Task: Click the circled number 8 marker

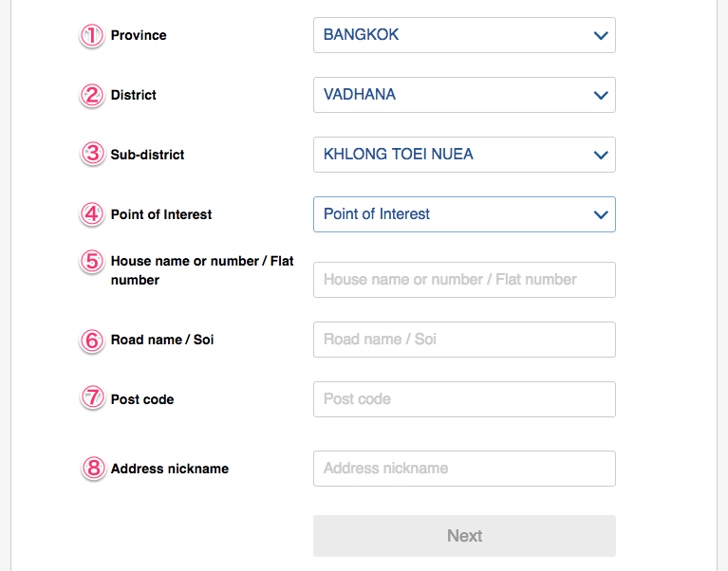Action: point(91,468)
